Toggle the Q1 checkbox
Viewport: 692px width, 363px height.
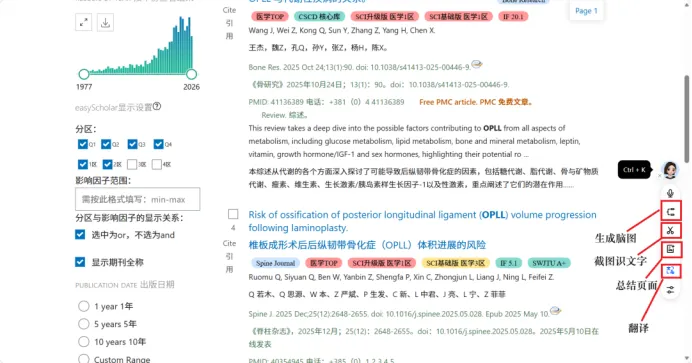pyautogui.click(x=83, y=144)
